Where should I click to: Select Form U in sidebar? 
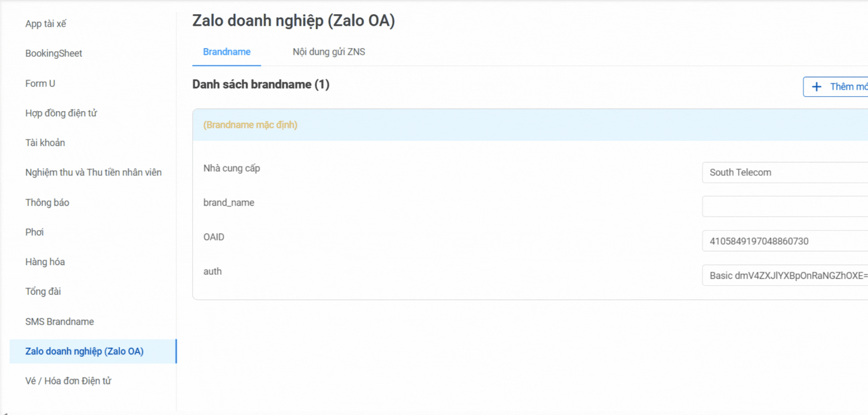(x=40, y=84)
